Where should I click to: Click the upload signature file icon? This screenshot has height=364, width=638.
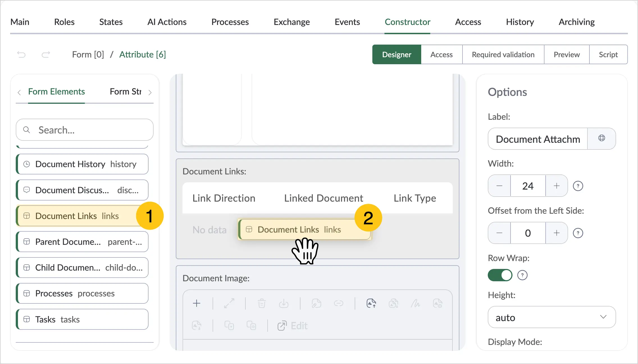[x=371, y=303]
